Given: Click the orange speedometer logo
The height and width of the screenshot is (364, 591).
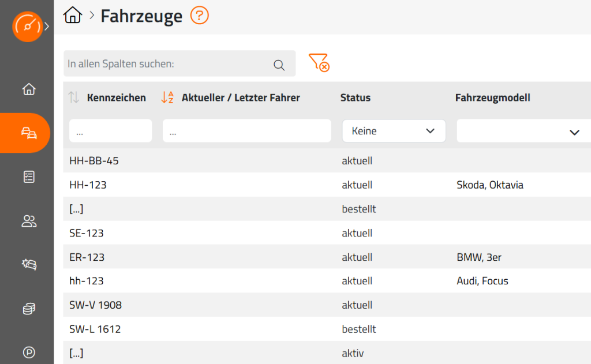Looking at the screenshot, I should pos(28,27).
